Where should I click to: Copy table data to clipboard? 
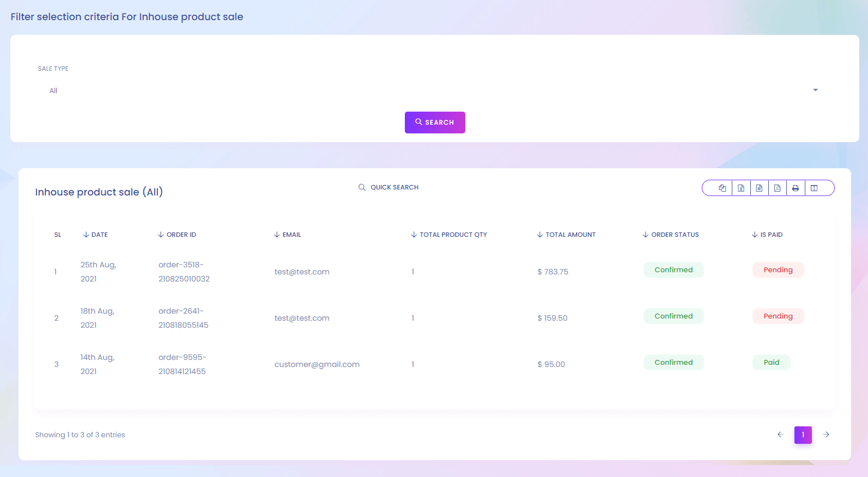[722, 188]
